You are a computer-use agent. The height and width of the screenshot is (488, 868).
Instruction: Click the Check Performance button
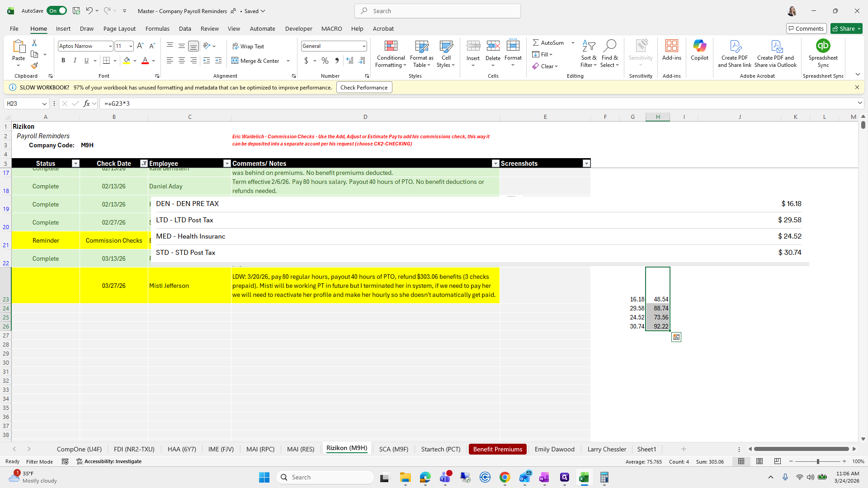tap(364, 88)
